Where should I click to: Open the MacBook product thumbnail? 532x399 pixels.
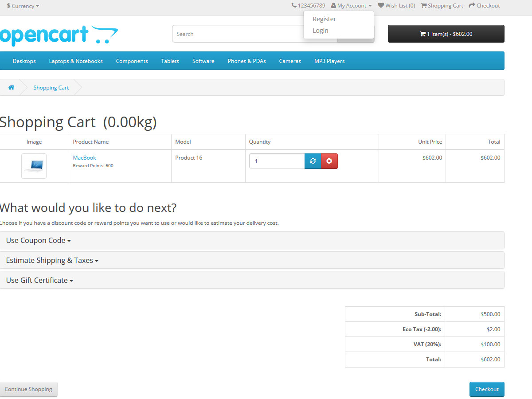pyautogui.click(x=34, y=166)
